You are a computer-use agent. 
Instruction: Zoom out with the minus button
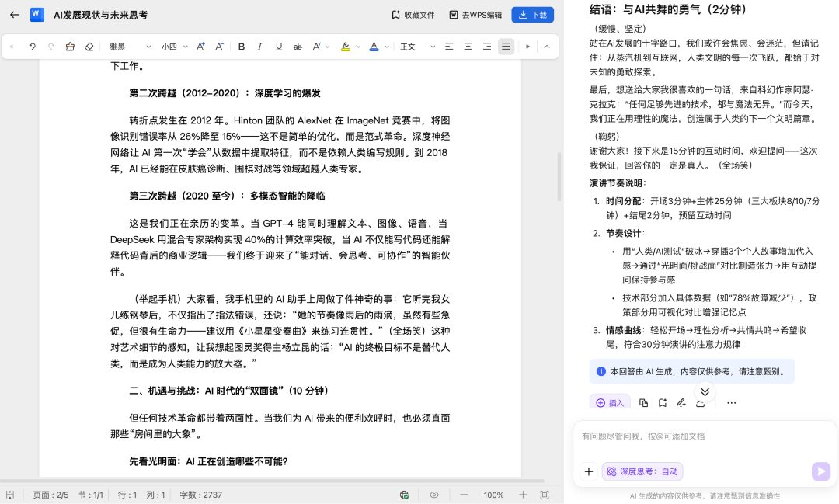click(464, 495)
